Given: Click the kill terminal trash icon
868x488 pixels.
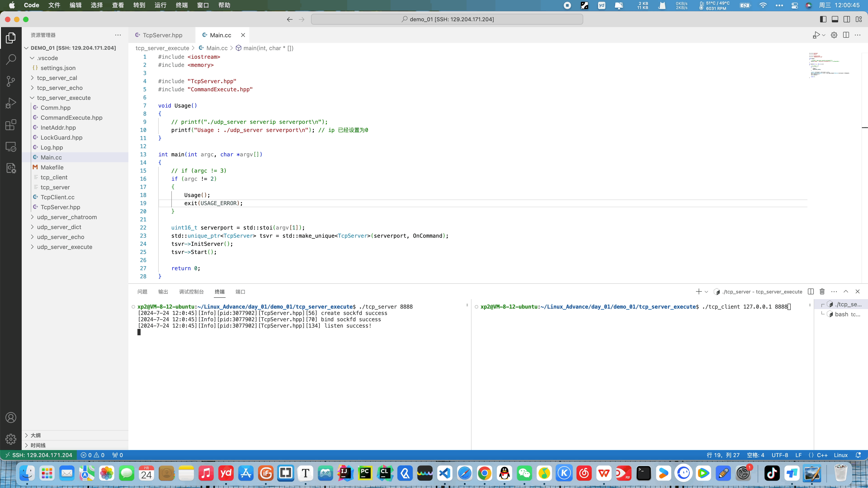Looking at the screenshot, I should coord(822,292).
